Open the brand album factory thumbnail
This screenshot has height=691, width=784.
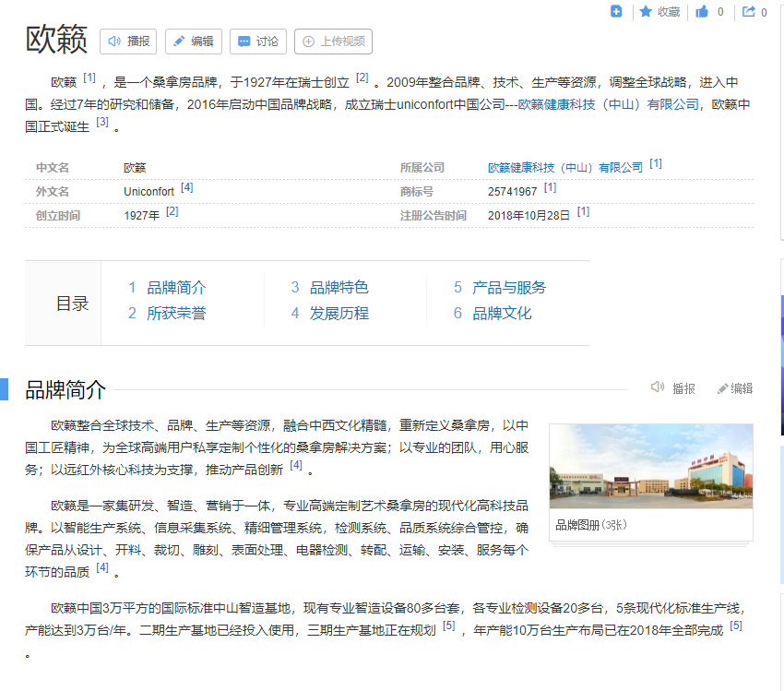(x=651, y=466)
